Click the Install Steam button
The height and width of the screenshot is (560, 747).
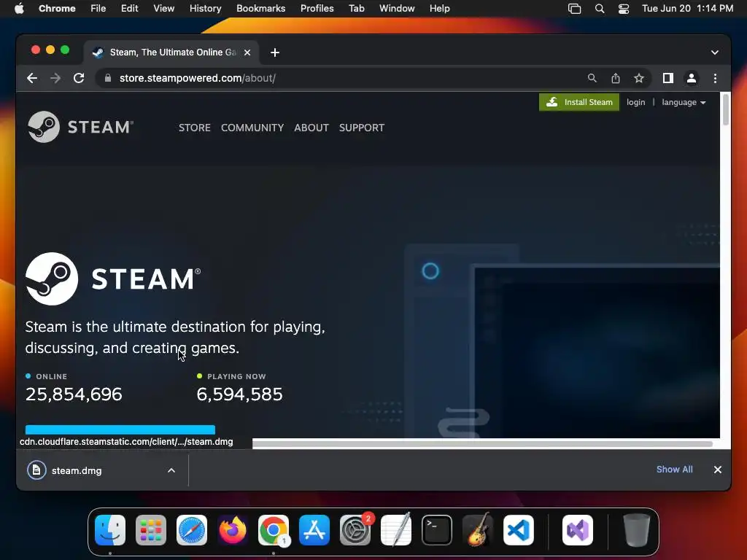pyautogui.click(x=578, y=102)
